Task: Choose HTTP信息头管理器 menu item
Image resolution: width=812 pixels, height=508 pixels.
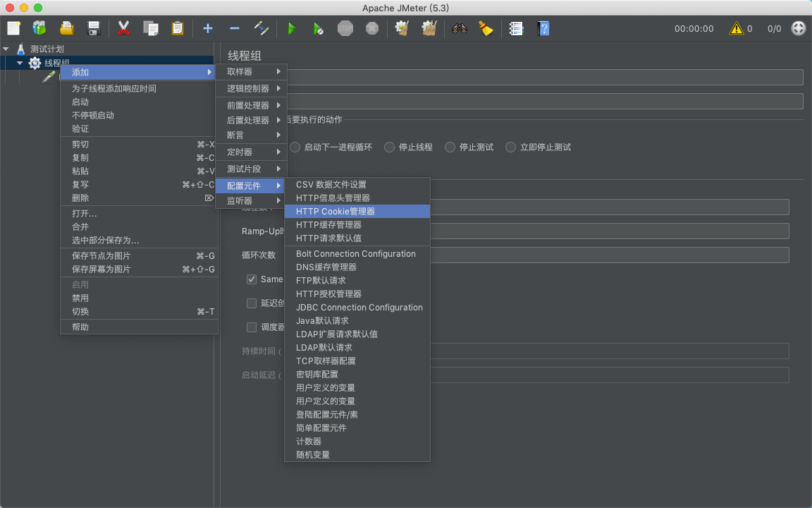Action: (x=357, y=198)
